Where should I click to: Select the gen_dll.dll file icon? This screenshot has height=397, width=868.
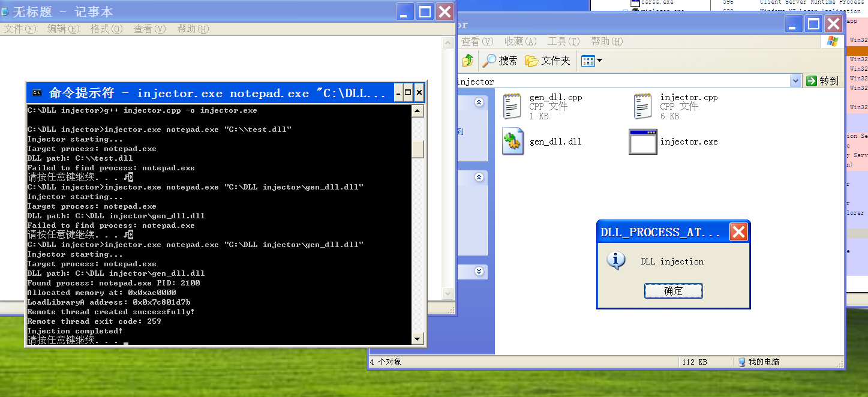tap(512, 142)
